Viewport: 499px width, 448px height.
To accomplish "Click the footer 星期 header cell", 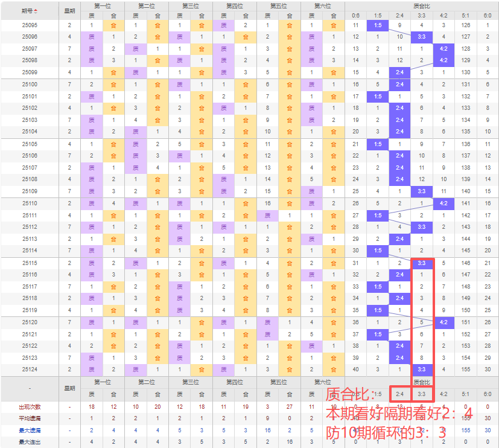I will [x=70, y=388].
